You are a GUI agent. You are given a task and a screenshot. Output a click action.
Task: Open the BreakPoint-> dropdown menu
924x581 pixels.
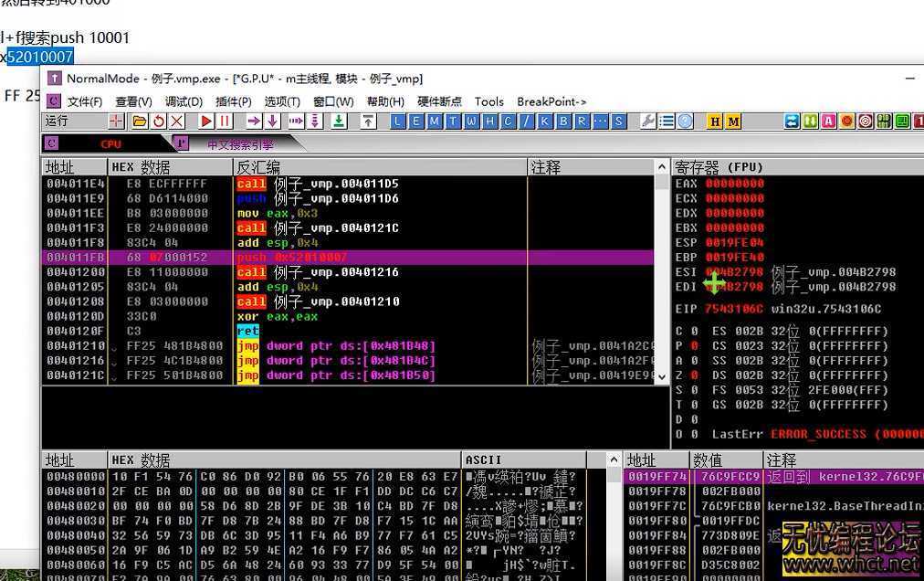pos(551,101)
